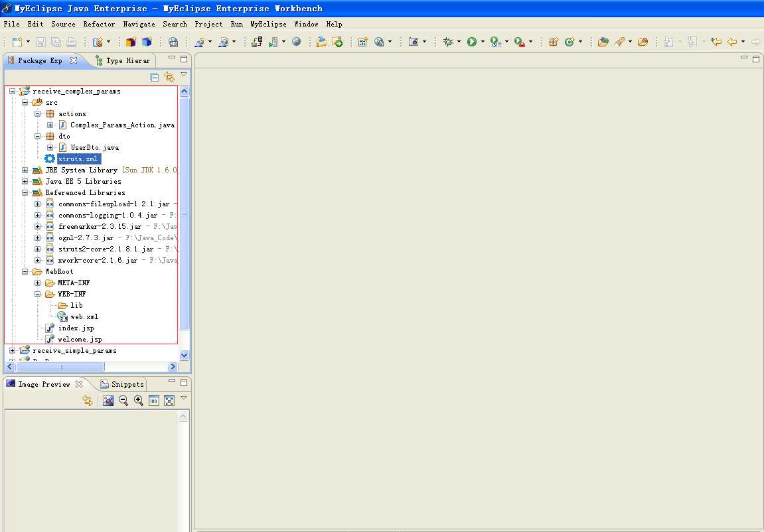Open the Navigate menu

(x=139, y=24)
